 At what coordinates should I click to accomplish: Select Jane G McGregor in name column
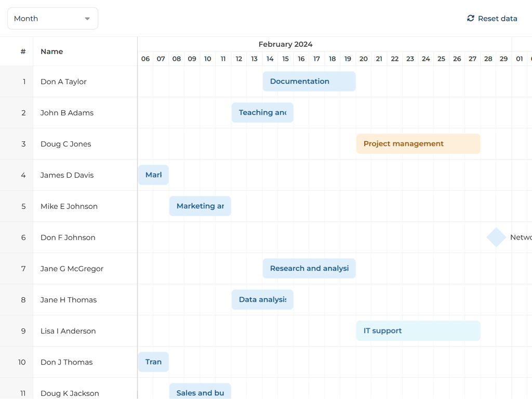click(x=72, y=269)
